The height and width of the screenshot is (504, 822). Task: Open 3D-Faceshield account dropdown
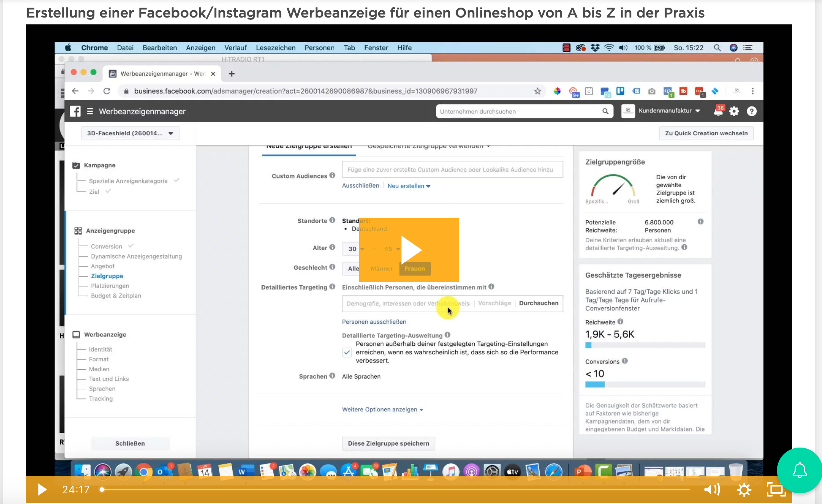click(130, 133)
